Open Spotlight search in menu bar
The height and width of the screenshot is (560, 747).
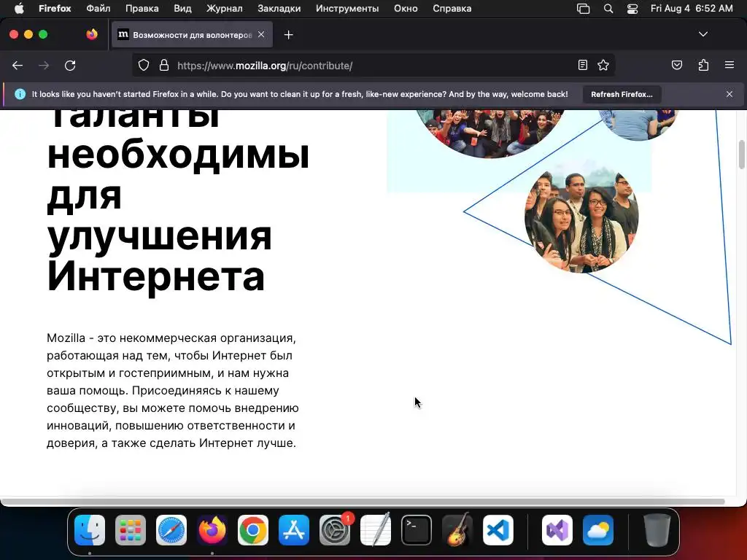click(x=608, y=9)
